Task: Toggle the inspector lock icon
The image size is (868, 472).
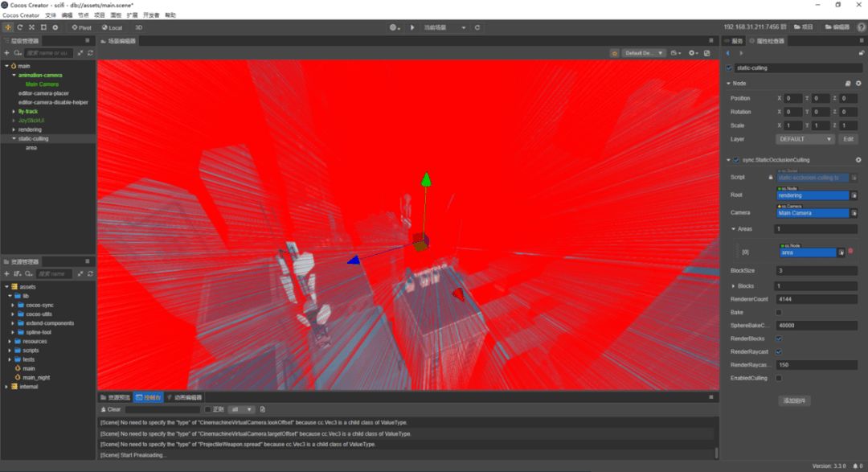Action: point(862,53)
